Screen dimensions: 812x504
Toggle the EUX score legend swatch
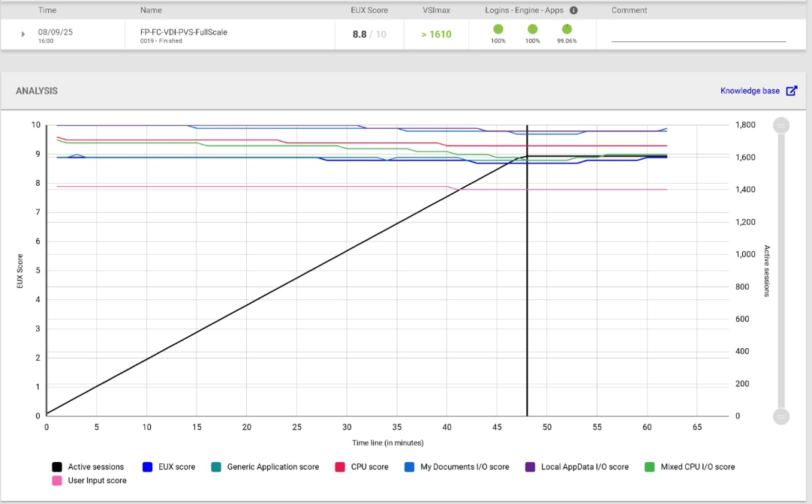tap(148, 466)
